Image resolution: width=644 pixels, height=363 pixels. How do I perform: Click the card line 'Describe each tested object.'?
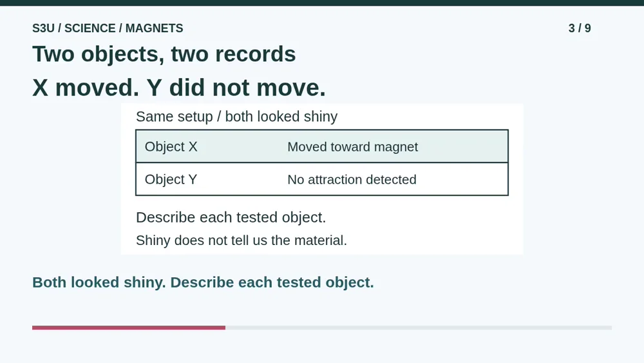tap(231, 217)
